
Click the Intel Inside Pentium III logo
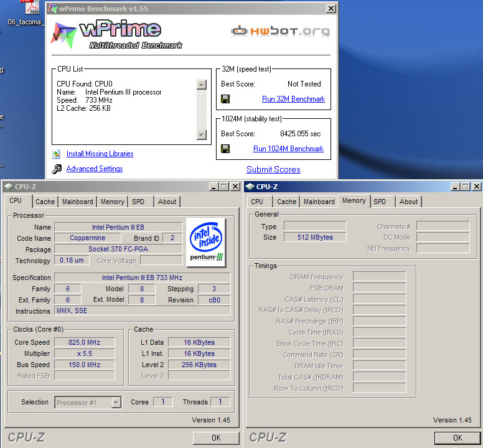pos(206,243)
